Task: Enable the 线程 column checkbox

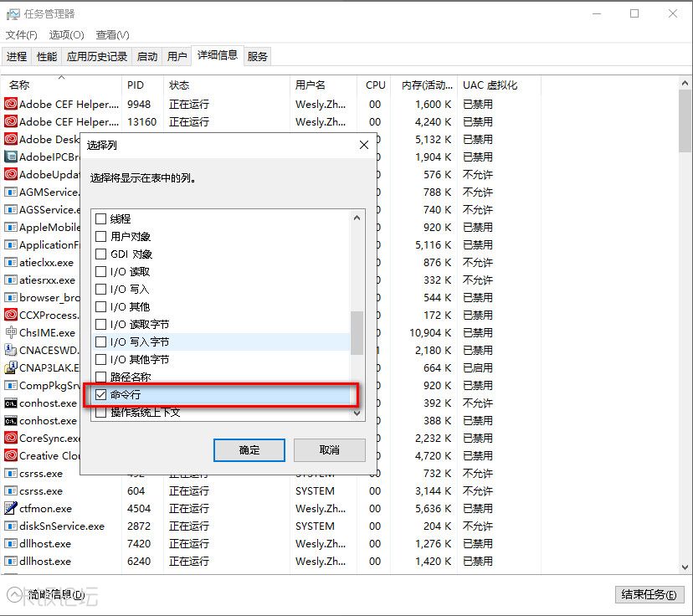Action: tap(101, 218)
